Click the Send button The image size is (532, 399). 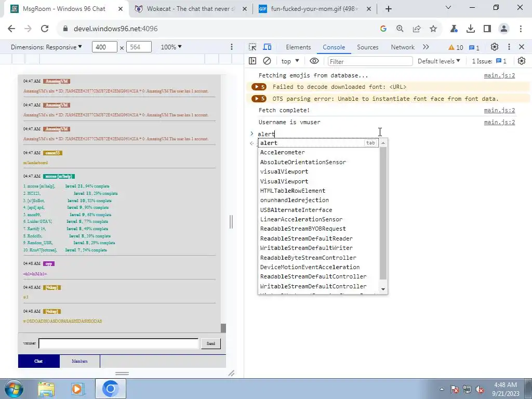[x=211, y=343]
